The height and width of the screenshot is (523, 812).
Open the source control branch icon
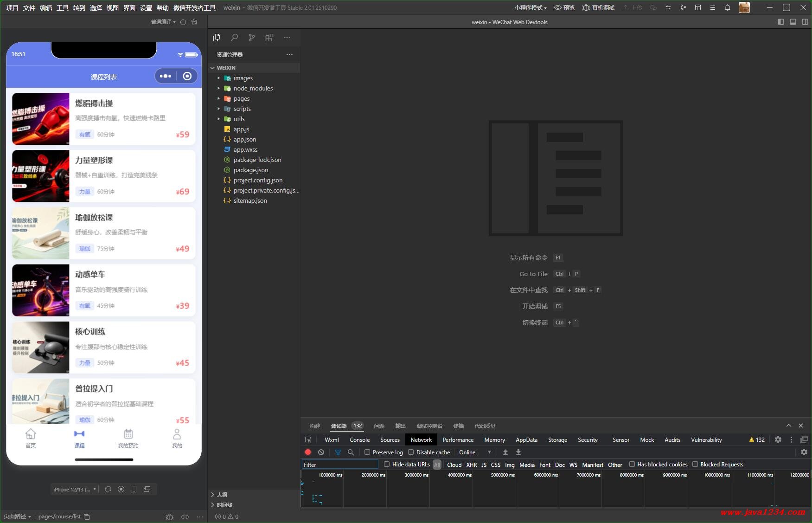pyautogui.click(x=251, y=38)
